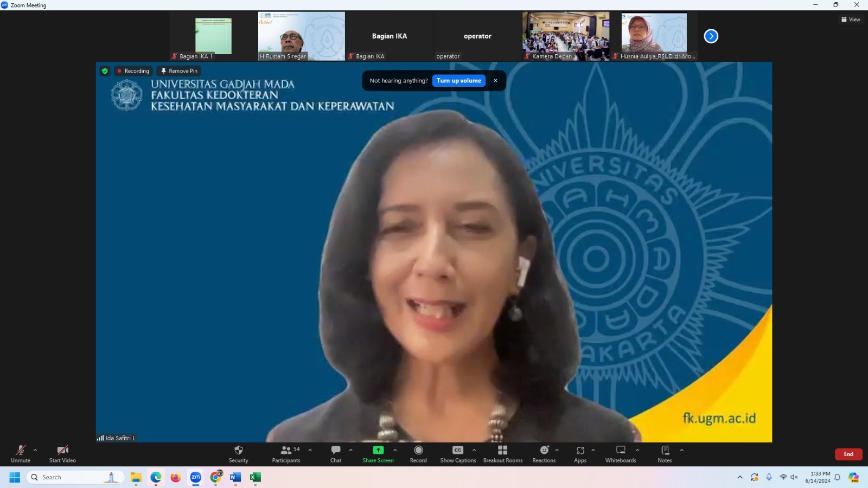Expand the Notes options arrow
The width and height of the screenshot is (868, 488).
682,450
